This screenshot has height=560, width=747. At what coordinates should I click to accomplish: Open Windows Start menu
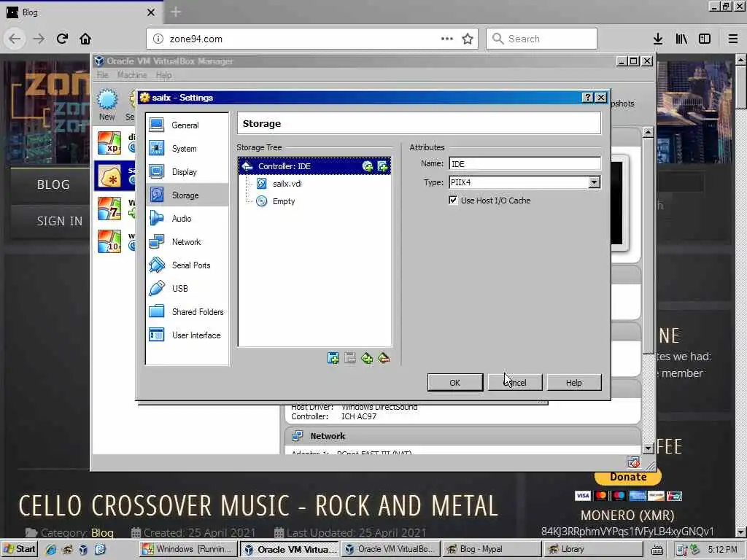20,549
